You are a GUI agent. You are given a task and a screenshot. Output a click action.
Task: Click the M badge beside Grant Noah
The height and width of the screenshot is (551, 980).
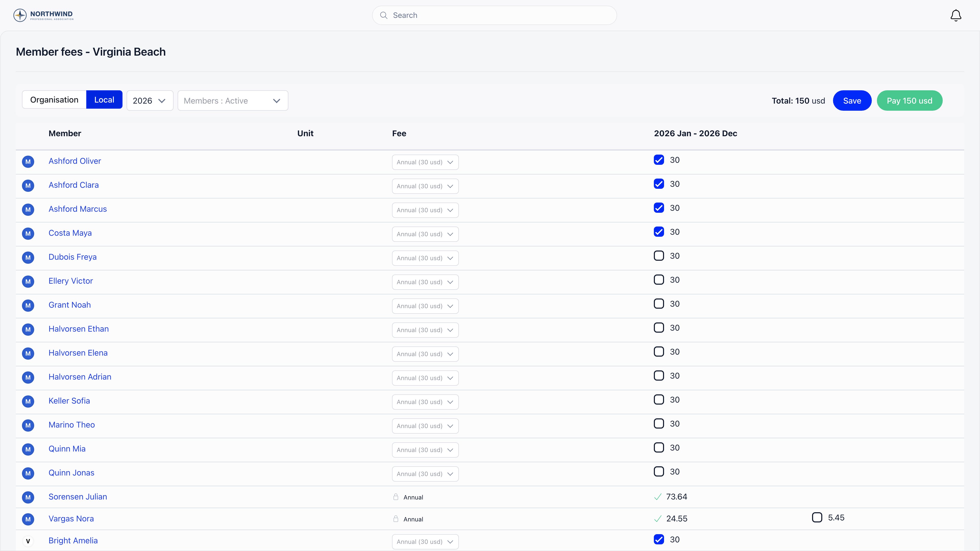pos(28,305)
